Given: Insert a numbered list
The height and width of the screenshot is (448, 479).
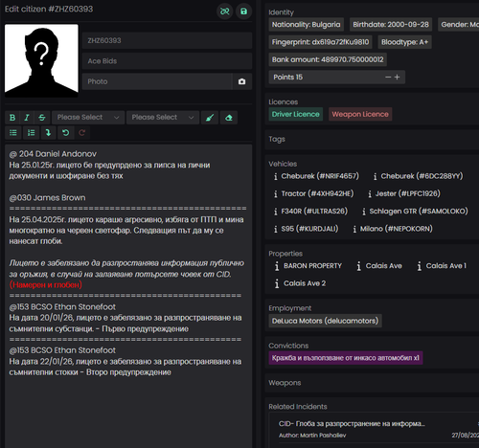Looking at the screenshot, I should (x=31, y=133).
